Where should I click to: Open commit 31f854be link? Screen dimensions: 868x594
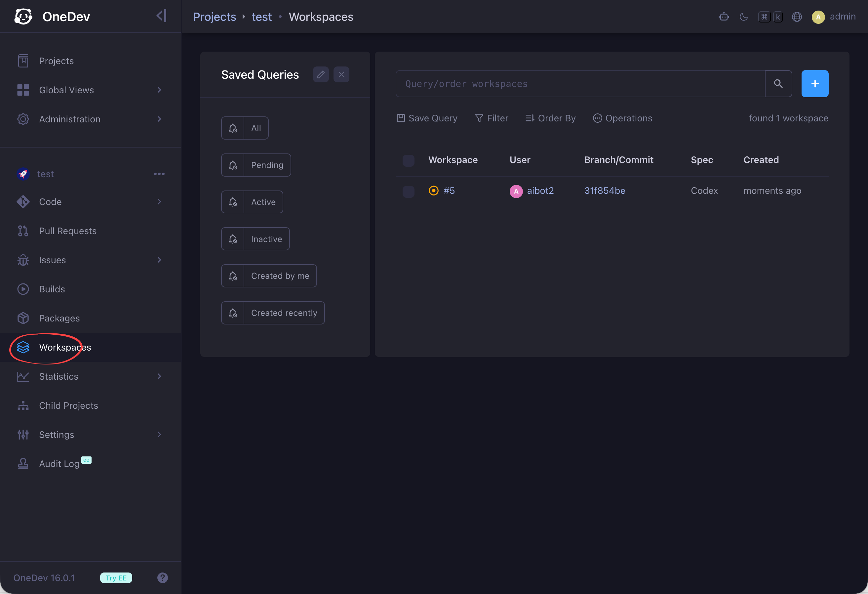pyautogui.click(x=605, y=191)
